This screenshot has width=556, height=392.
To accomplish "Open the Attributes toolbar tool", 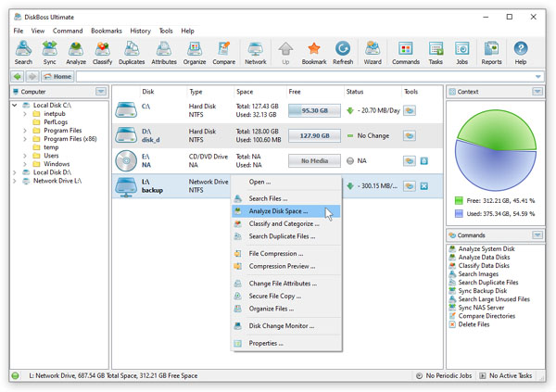I will (164, 53).
